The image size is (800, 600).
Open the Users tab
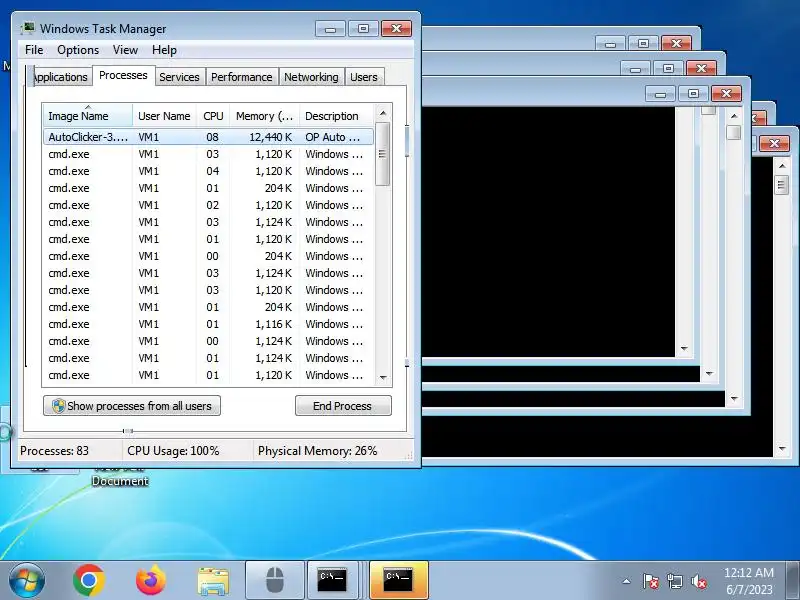[x=364, y=77]
